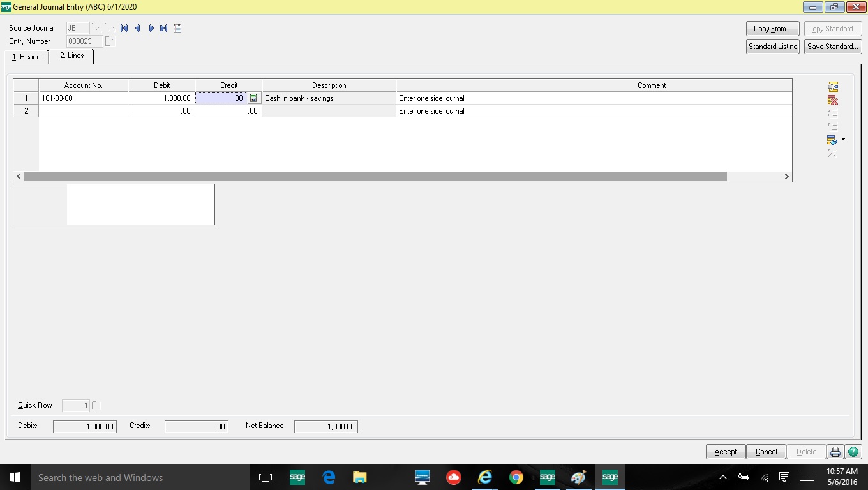Open help with question mark icon
Screen dimensions: 868x490
tap(853, 452)
